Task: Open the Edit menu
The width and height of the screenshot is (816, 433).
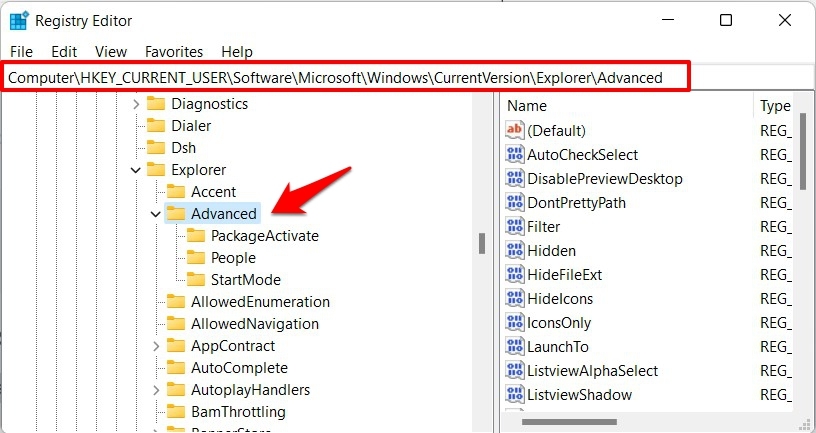Action: coord(64,52)
